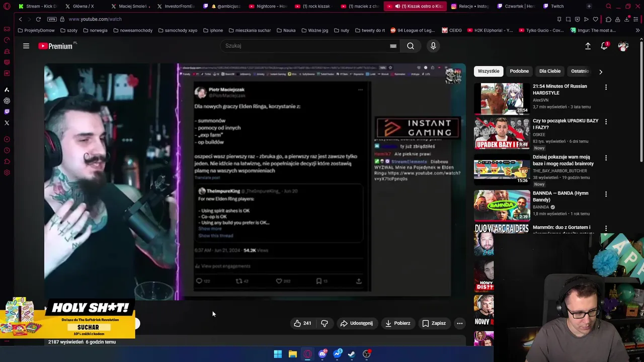The image size is (644, 362).
Task: Go back with the browser back arrow
Action: pyautogui.click(x=20, y=19)
